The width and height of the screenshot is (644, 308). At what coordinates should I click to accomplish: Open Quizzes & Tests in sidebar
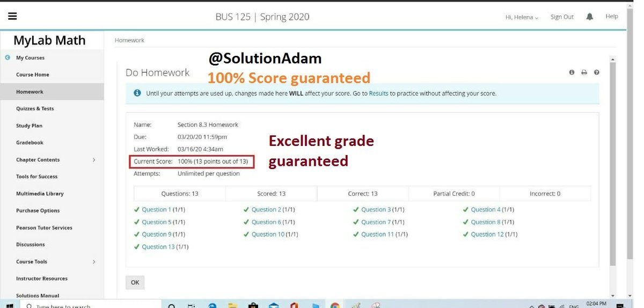point(35,108)
